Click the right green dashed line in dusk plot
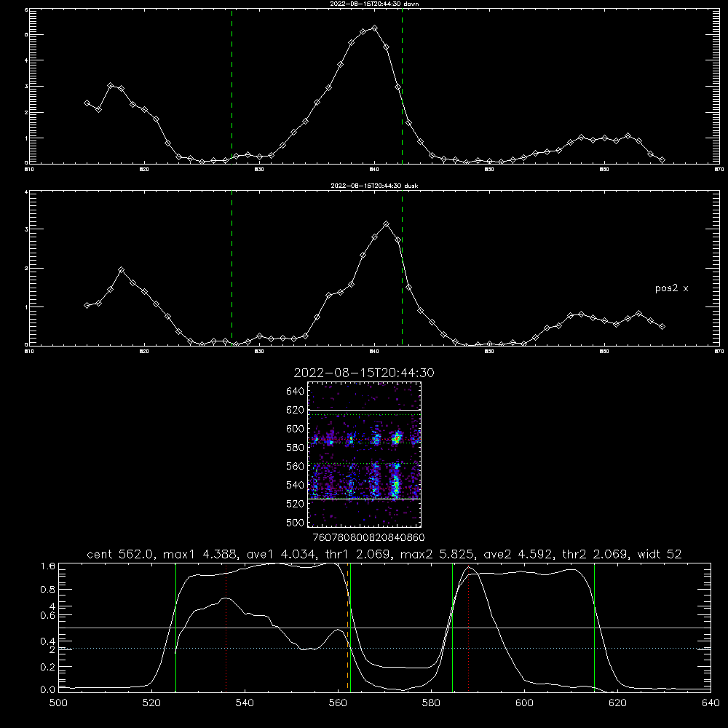728x728 pixels. pos(402,268)
